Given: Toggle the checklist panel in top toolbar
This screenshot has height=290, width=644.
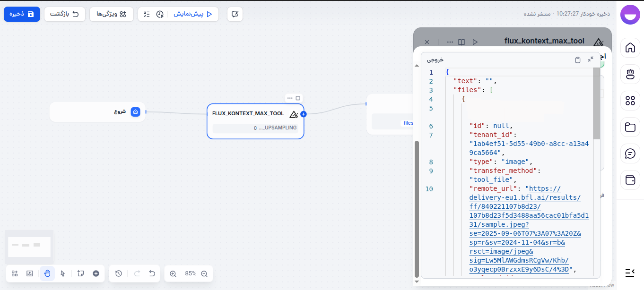Looking at the screenshot, I should tap(146, 14).
